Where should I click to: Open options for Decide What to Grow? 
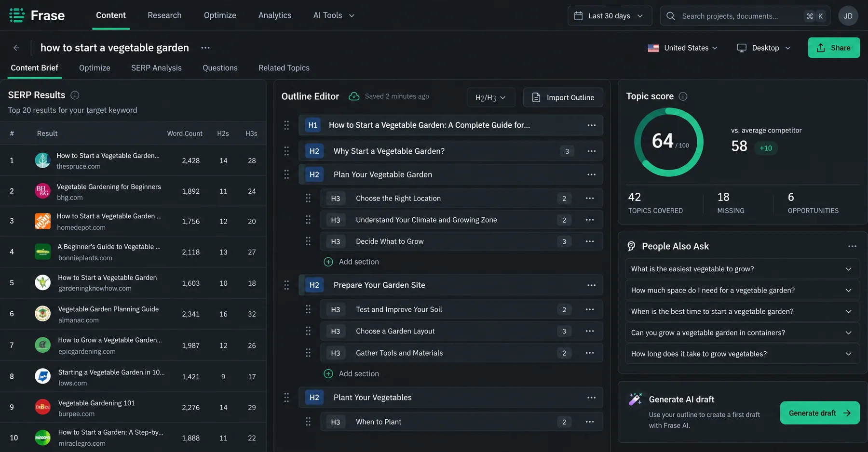click(590, 241)
